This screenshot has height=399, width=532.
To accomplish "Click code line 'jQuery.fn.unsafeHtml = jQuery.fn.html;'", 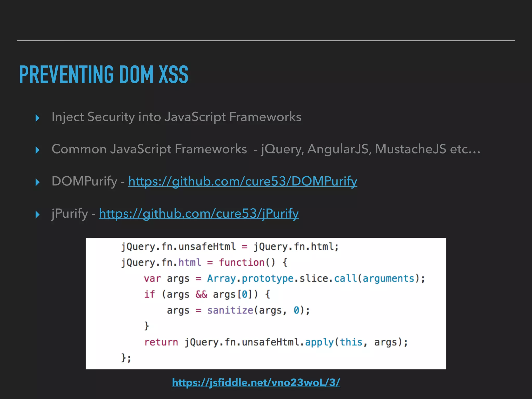I will 230,247.
